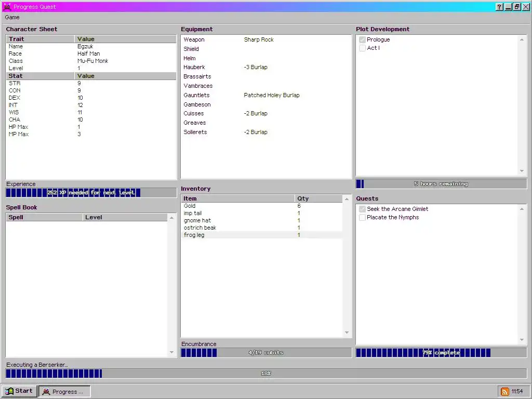This screenshot has height=399, width=532.
Task: Select the Shield equipment slot
Action: click(x=266, y=49)
